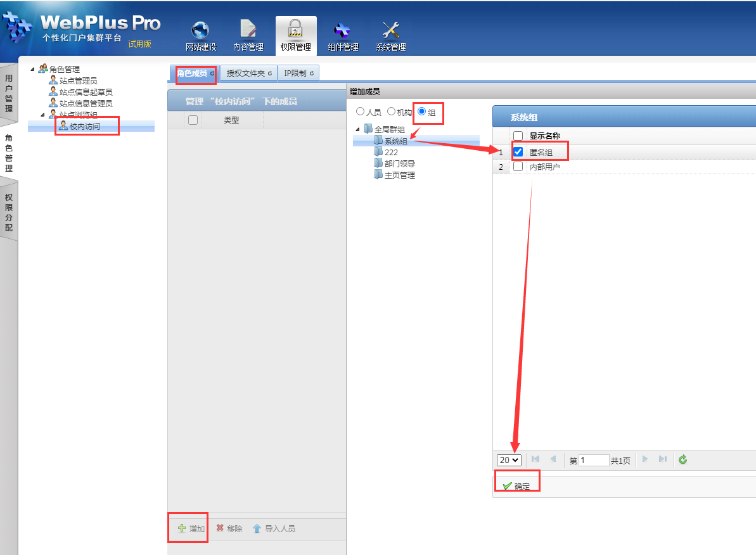Click the 导入人员 upload arrow icon
Image resolution: width=756 pixels, height=555 pixels.
pos(257,528)
